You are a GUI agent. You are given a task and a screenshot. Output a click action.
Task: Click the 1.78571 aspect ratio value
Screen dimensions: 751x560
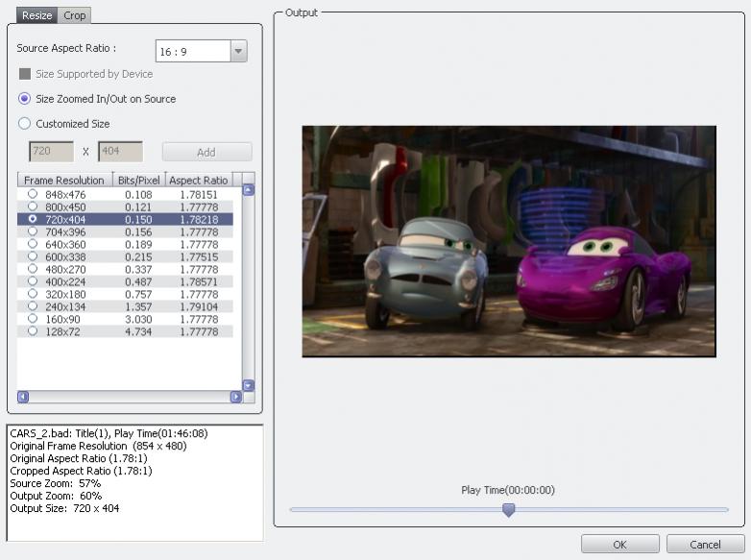(199, 281)
